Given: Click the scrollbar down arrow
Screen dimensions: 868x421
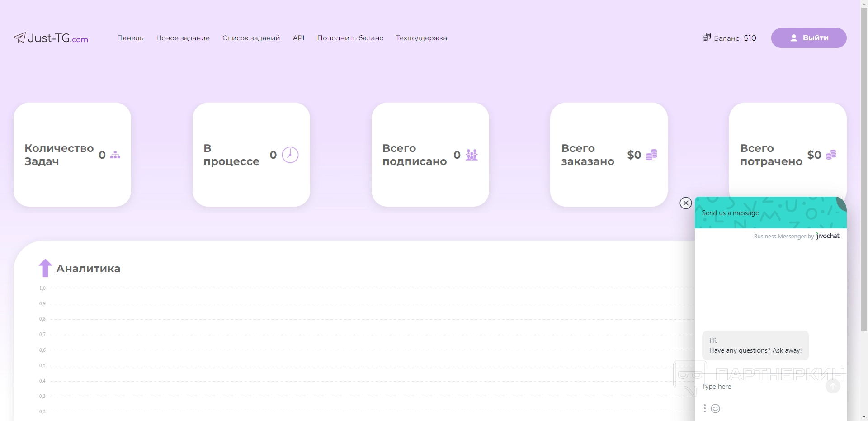Looking at the screenshot, I should click(x=864, y=417).
